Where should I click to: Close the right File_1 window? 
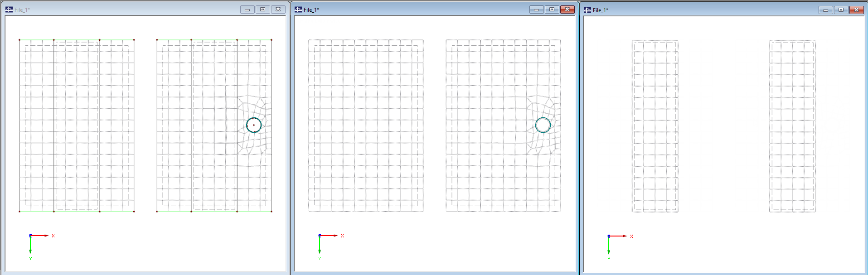pos(857,10)
